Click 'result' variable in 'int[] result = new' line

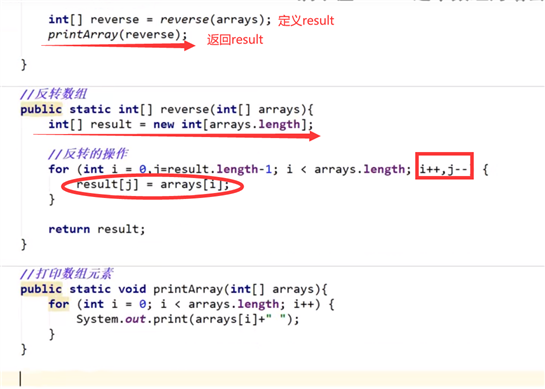point(111,124)
